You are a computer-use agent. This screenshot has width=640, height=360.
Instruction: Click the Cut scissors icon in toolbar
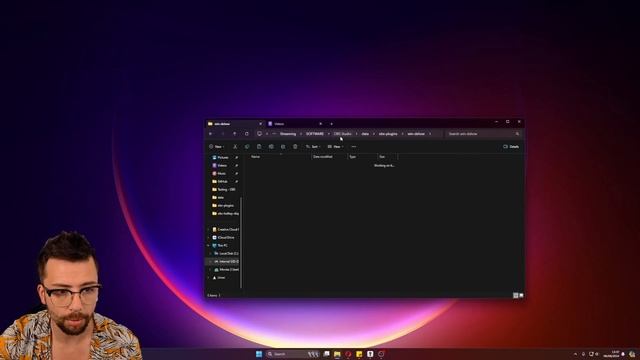coord(235,147)
